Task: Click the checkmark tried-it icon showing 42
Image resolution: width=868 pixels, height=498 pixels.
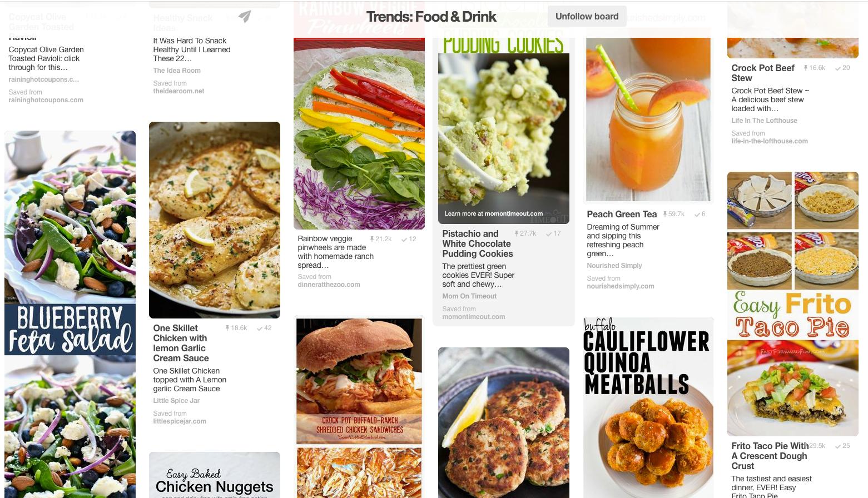Action: [260, 328]
